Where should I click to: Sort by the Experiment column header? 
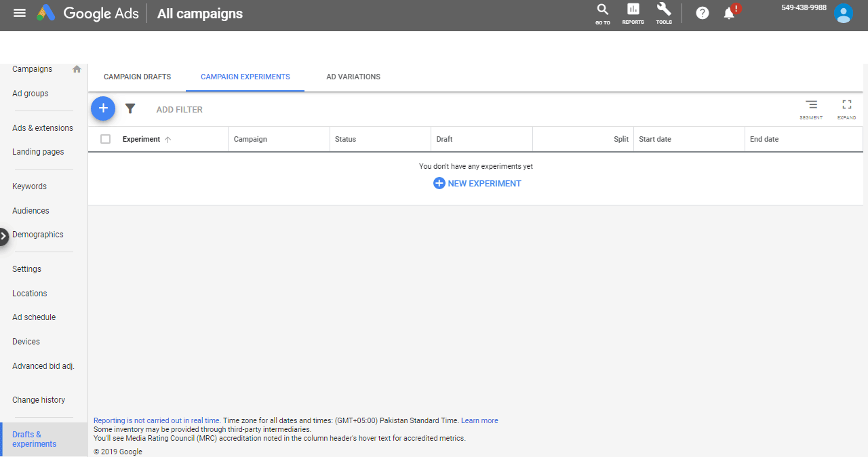click(141, 139)
